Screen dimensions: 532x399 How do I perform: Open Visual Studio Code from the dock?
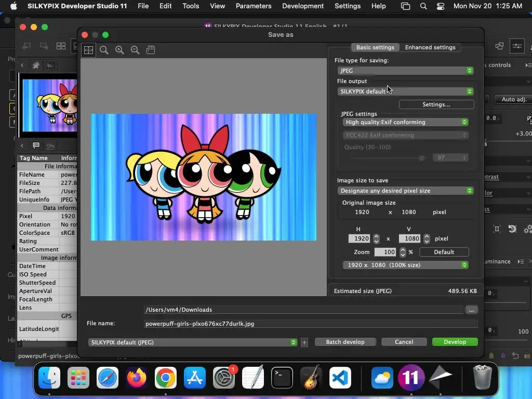pyautogui.click(x=340, y=378)
